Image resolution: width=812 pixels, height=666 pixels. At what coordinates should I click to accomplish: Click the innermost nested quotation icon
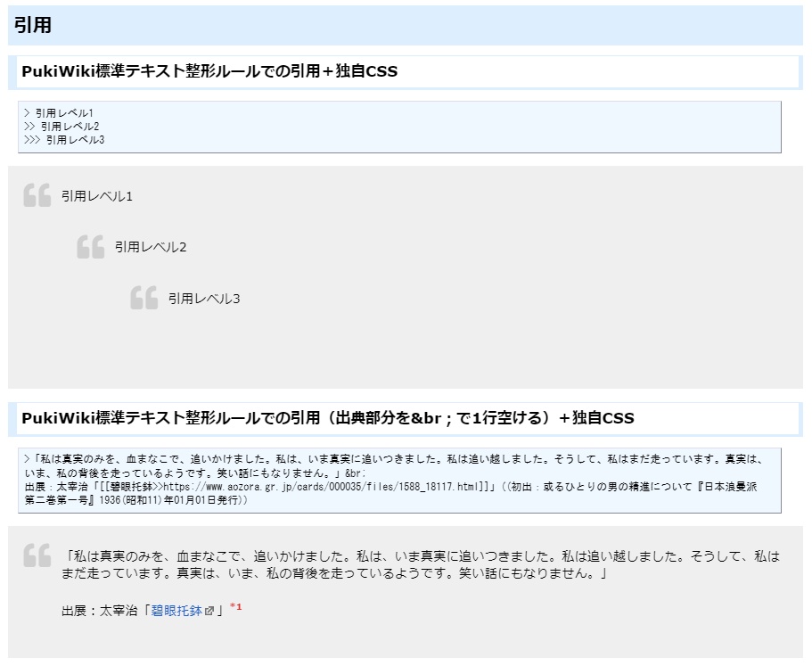click(x=142, y=299)
